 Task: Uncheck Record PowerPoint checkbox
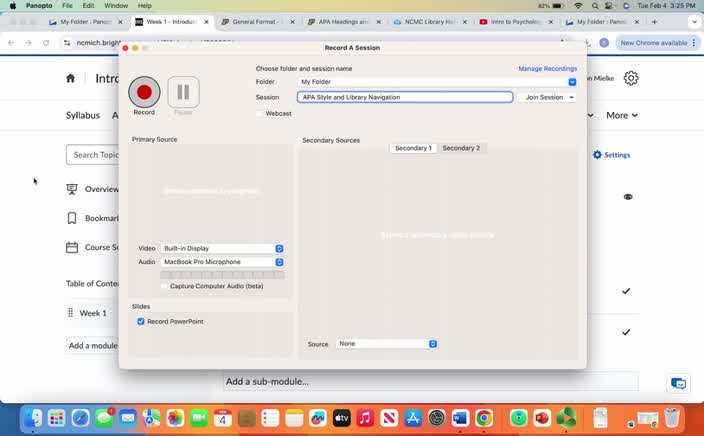pyautogui.click(x=141, y=321)
